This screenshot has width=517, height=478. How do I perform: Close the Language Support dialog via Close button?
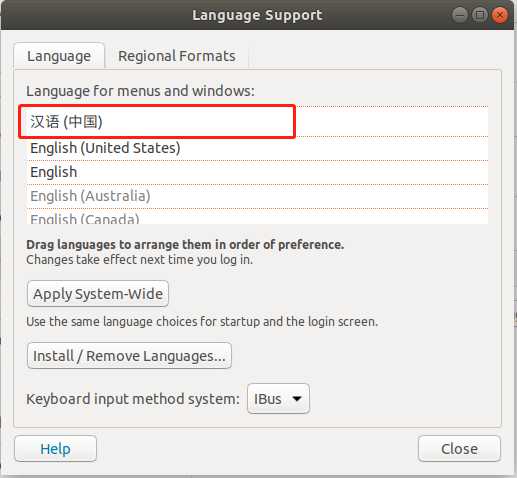(x=459, y=449)
